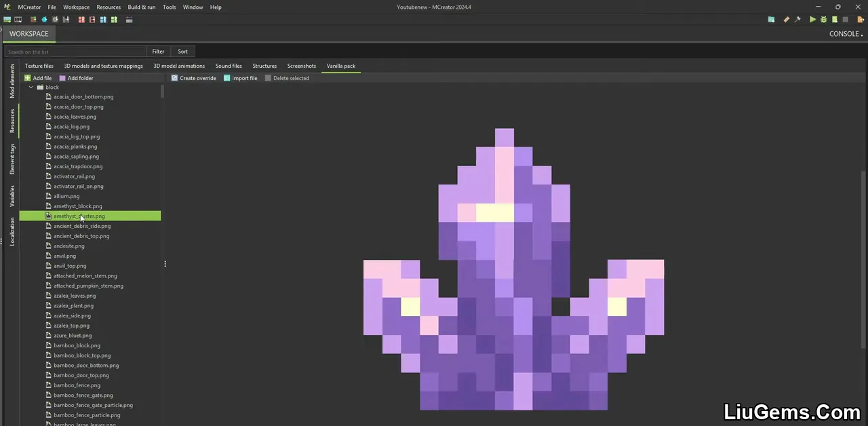
Task: Click the Add file button
Action: click(x=38, y=78)
